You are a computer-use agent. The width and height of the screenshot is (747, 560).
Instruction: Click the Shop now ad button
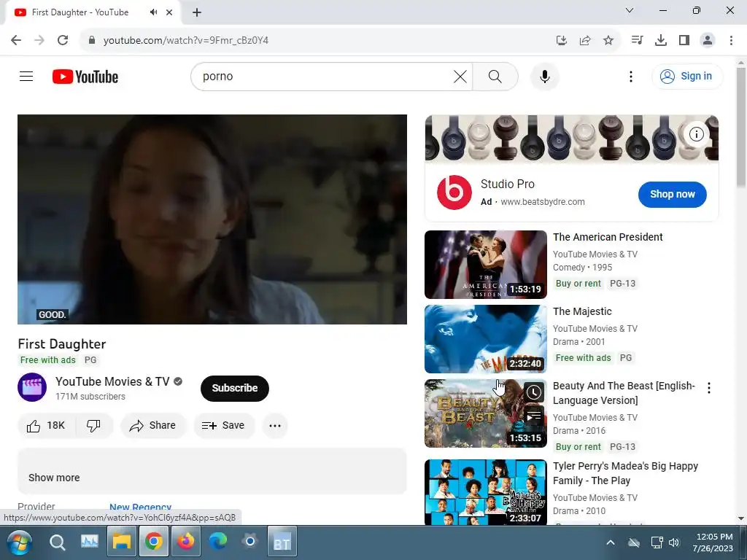[x=672, y=194]
